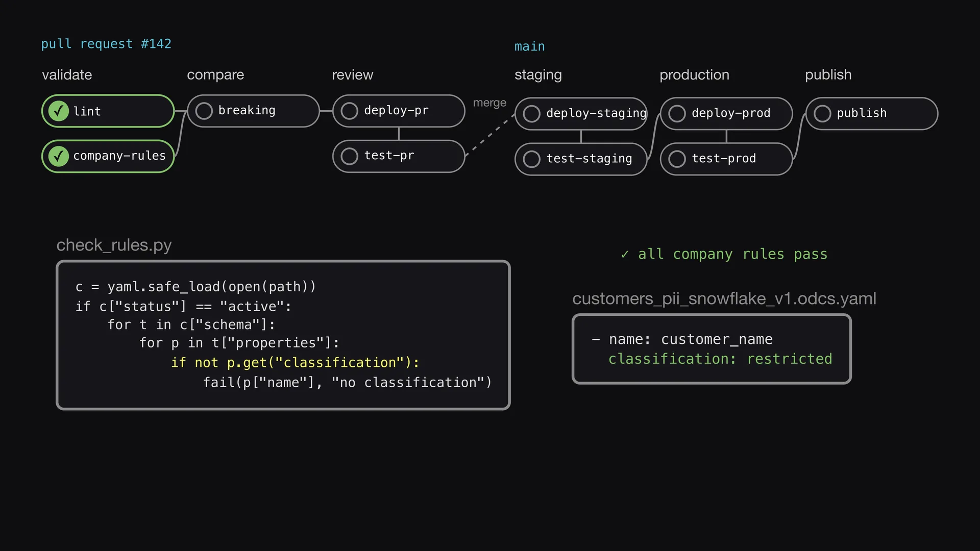This screenshot has height=551, width=980.
Task: Select the deploy-prod job label
Action: (731, 113)
